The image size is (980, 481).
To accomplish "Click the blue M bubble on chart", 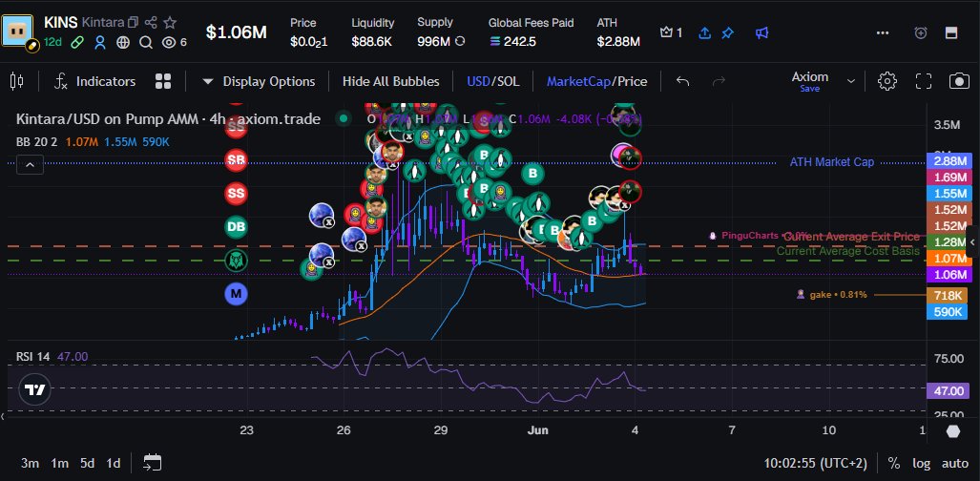I will point(237,293).
